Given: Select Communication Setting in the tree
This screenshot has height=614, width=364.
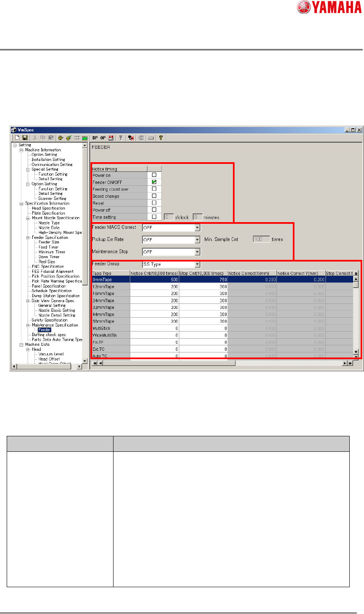Looking at the screenshot, I should [52, 164].
